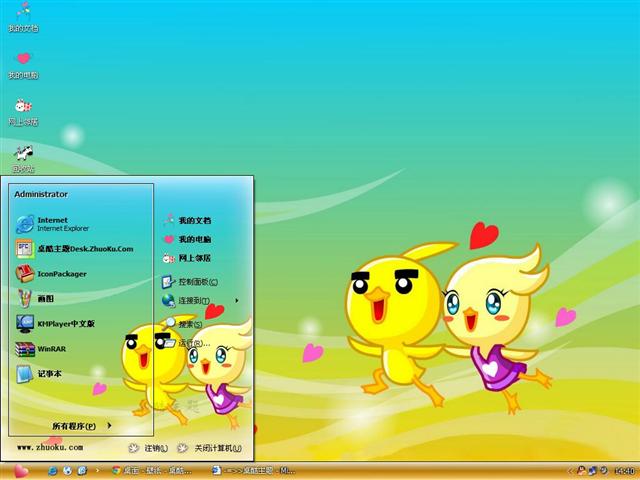Click the show desktop quick launch icon
The height and width of the screenshot is (480, 640).
(82, 471)
